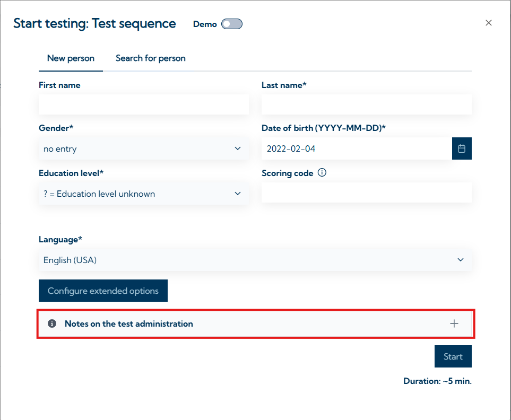The height and width of the screenshot is (420, 511).
Task: Focus the First name input field
Action: click(x=143, y=104)
